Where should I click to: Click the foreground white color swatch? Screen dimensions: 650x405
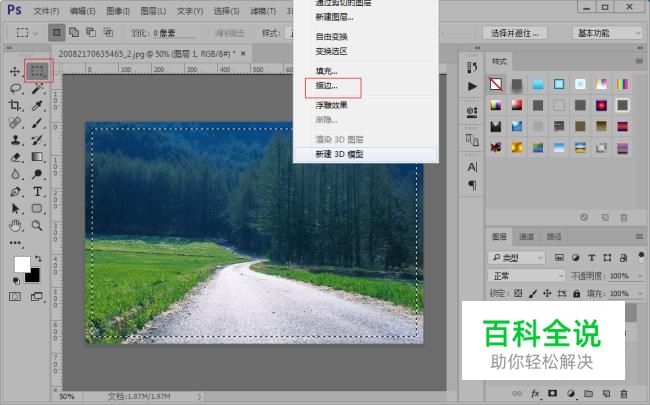tap(21, 263)
